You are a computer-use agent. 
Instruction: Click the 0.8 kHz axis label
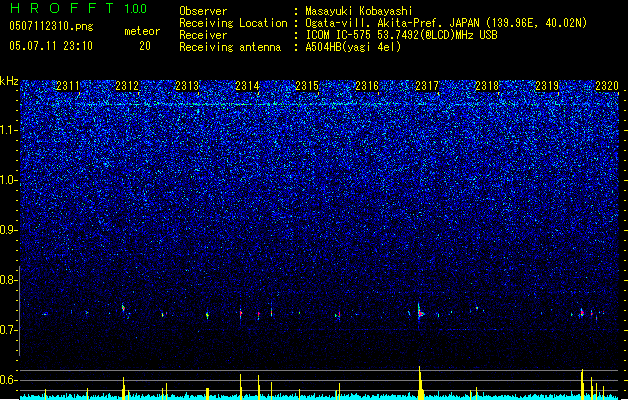(x=8, y=280)
